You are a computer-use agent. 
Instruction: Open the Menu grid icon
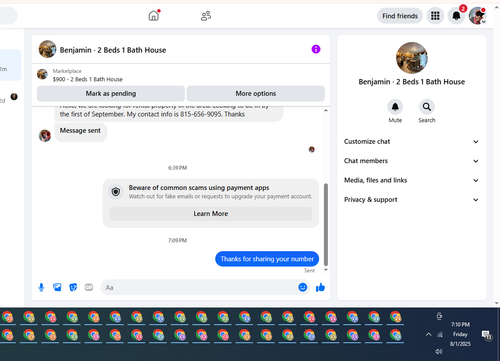click(435, 16)
